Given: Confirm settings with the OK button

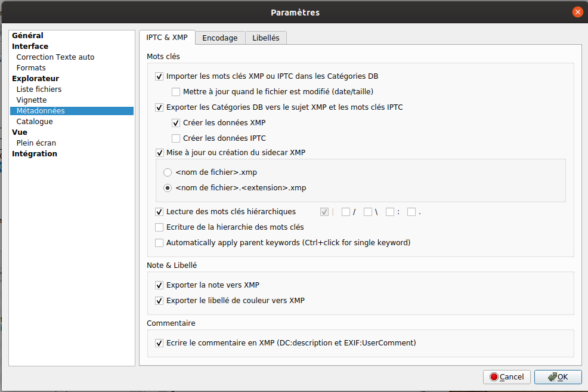Looking at the screenshot, I should 558,377.
